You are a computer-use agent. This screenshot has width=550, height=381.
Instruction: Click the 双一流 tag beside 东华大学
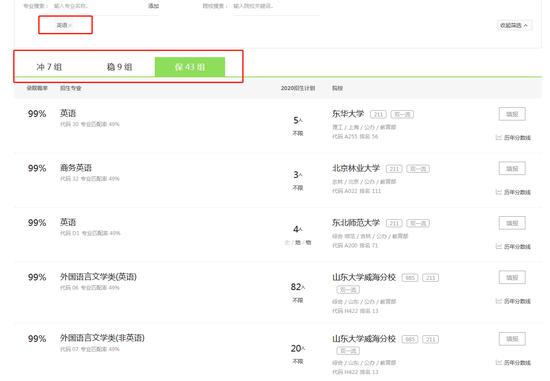point(402,114)
